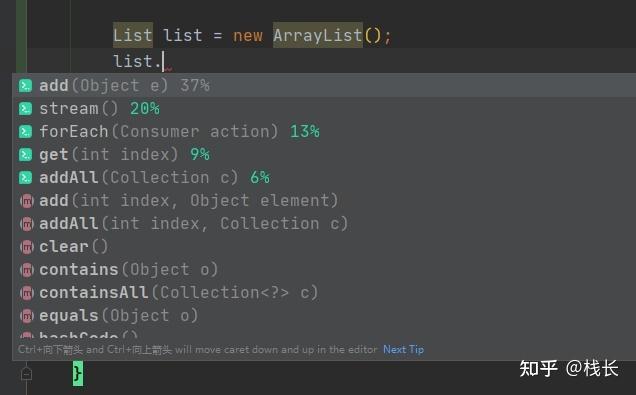Select the add(Object e) 37% completion
Screen dimensions: 636x395
(x=324, y=86)
